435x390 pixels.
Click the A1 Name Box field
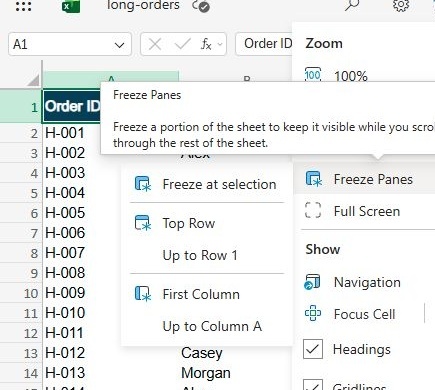point(70,44)
